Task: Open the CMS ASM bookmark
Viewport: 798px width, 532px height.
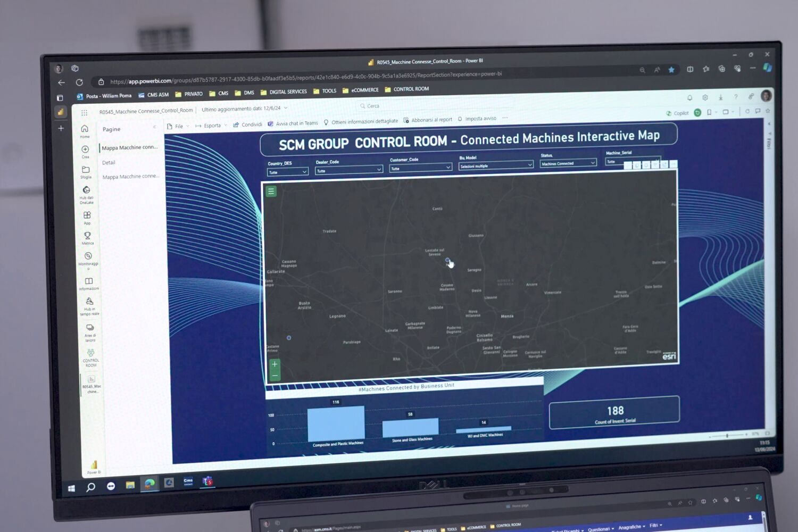Action: pyautogui.click(x=153, y=95)
